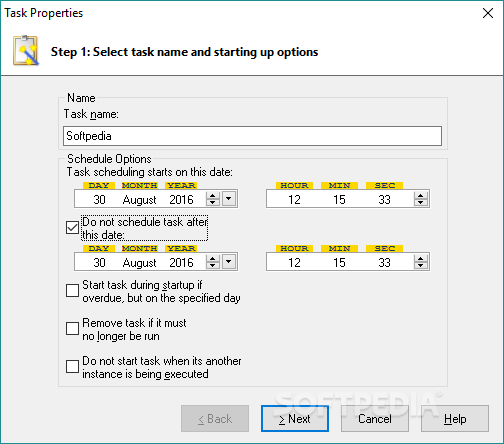Select the start date year 2016

pos(181,199)
